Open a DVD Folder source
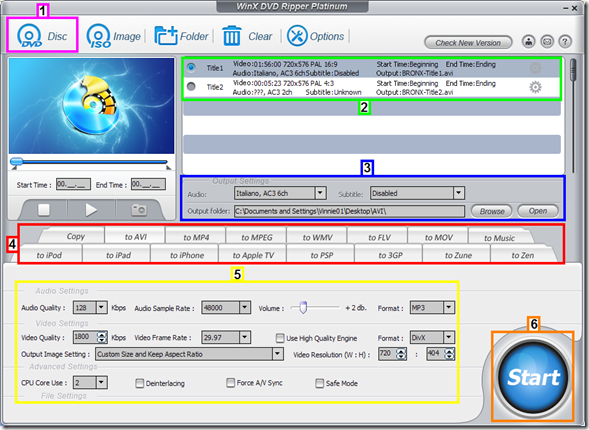 coord(181,36)
